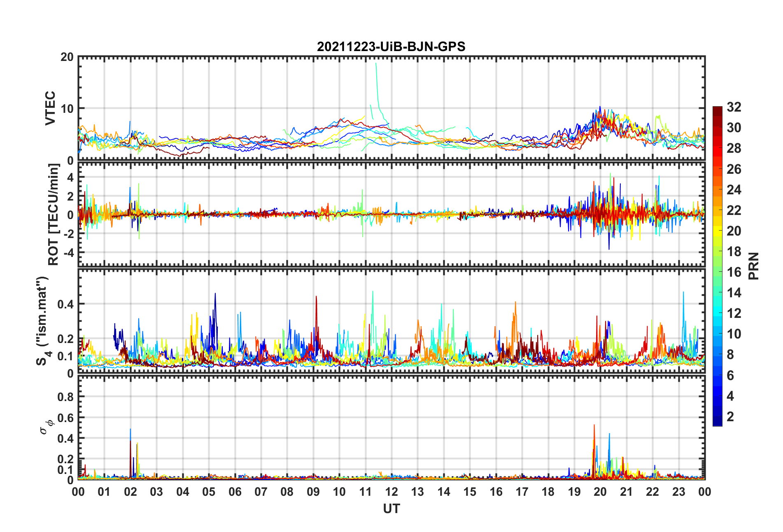Select UT-axis hour label "23"
Image resolution: width=783 pixels, height=532 pixels.
click(x=679, y=492)
